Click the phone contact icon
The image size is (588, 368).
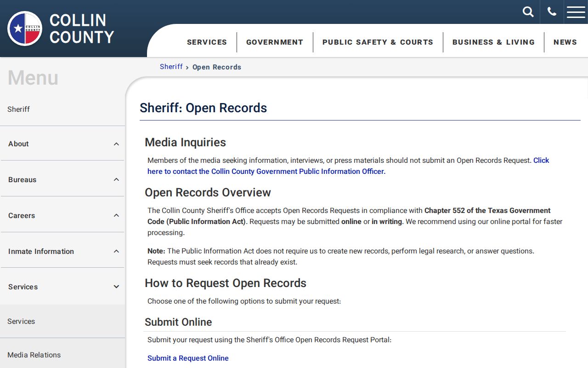click(x=552, y=12)
